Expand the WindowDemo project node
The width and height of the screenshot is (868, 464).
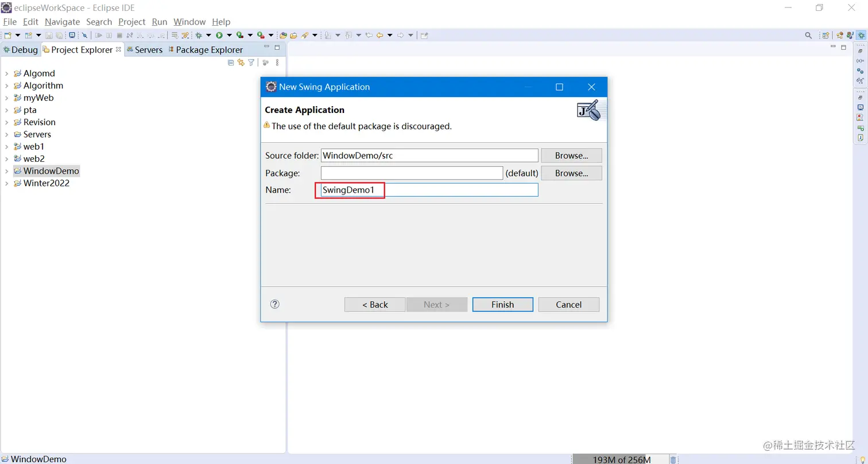click(x=6, y=171)
